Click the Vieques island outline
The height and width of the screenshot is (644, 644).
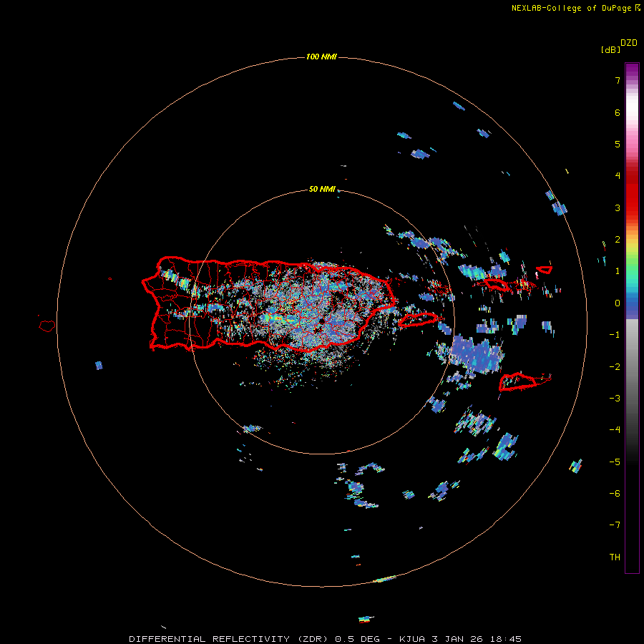419,320
